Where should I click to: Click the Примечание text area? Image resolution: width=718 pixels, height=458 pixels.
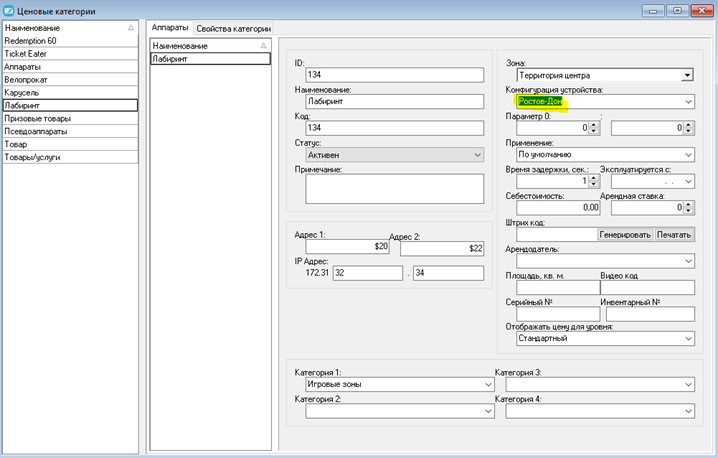coord(394,188)
